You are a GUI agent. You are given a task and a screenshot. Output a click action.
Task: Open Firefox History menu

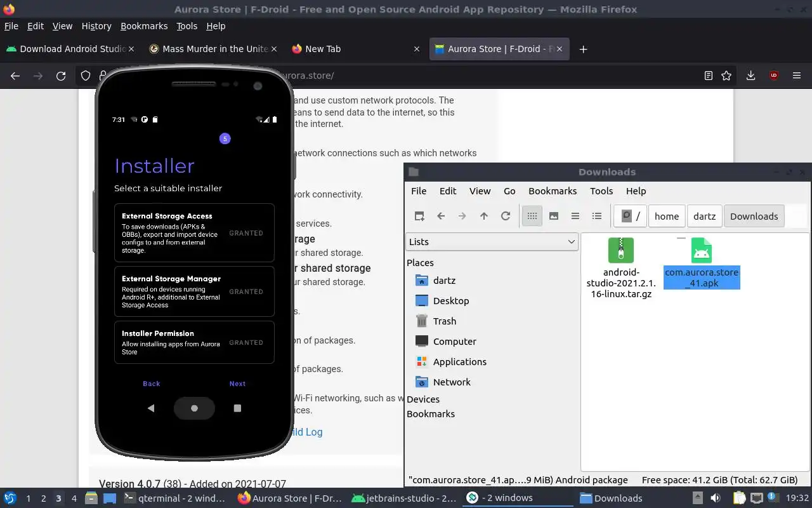click(x=96, y=26)
